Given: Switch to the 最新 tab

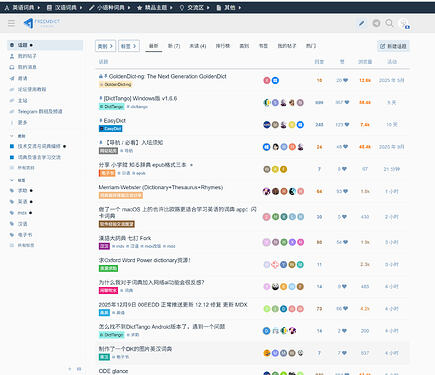Looking at the screenshot, I should (x=154, y=46).
